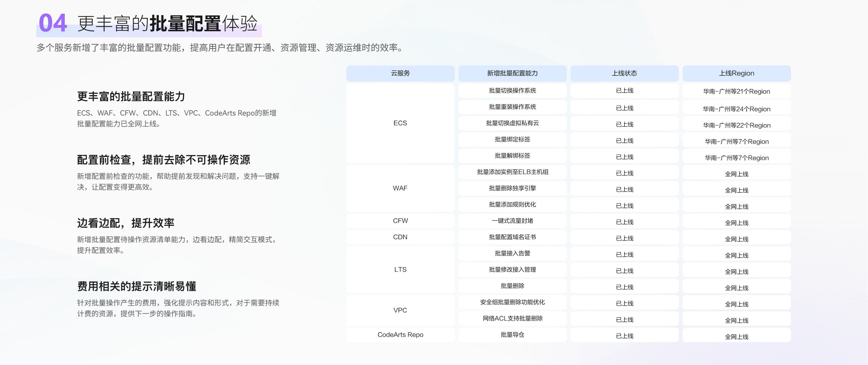Click the 一键式流量封堵 cell
Image resolution: width=868 pixels, height=365 pixels.
pos(512,221)
